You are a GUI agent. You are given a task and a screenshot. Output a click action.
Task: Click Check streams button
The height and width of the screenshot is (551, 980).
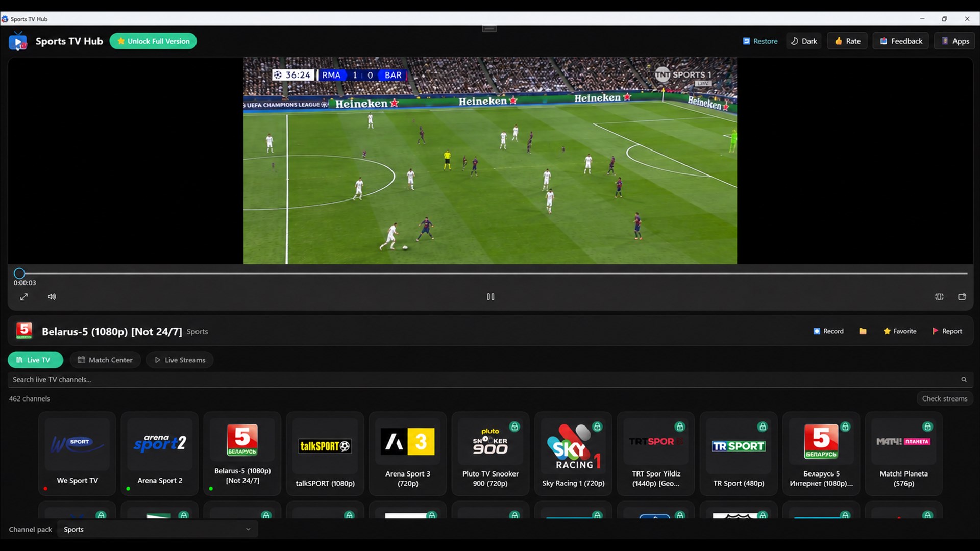944,398
